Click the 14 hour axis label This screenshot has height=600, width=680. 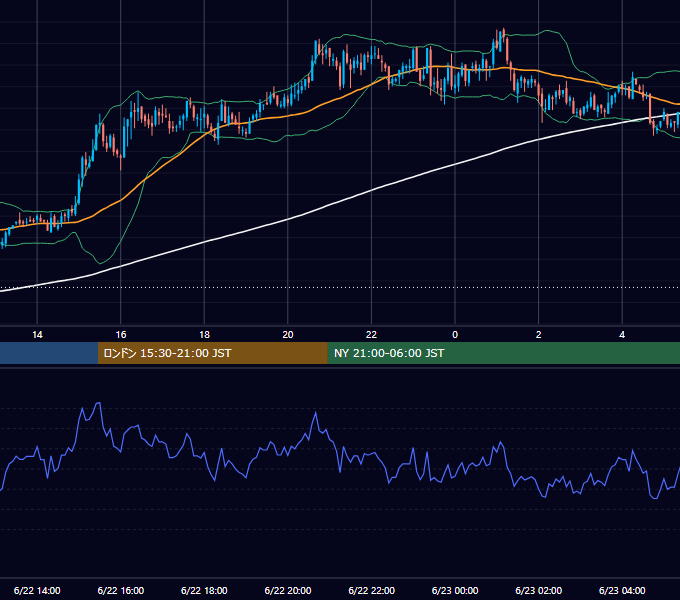click(37, 335)
